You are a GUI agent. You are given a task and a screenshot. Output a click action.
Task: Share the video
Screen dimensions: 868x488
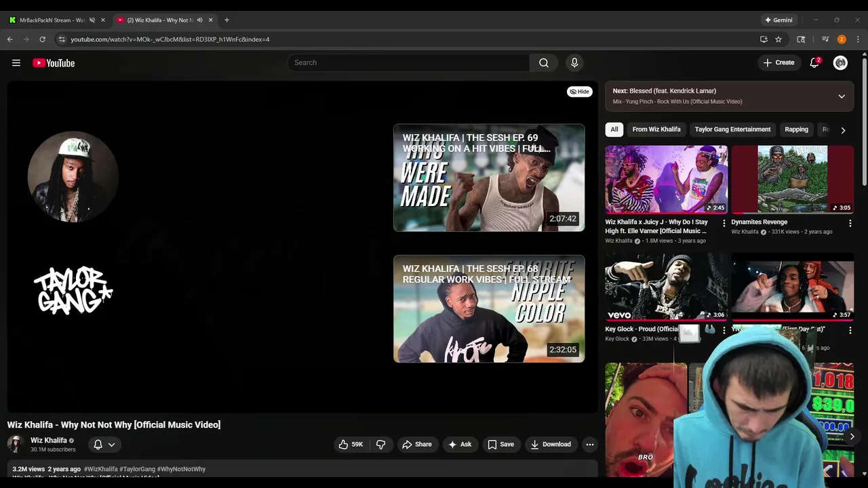click(416, 445)
